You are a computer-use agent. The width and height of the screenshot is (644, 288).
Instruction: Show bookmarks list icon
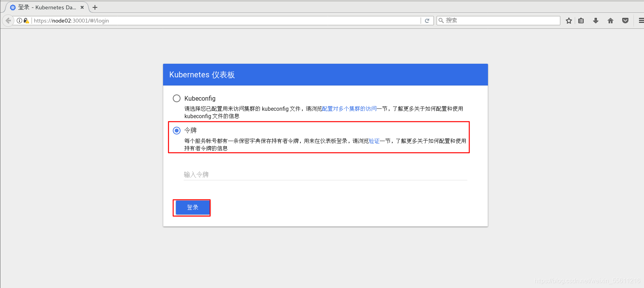click(581, 21)
